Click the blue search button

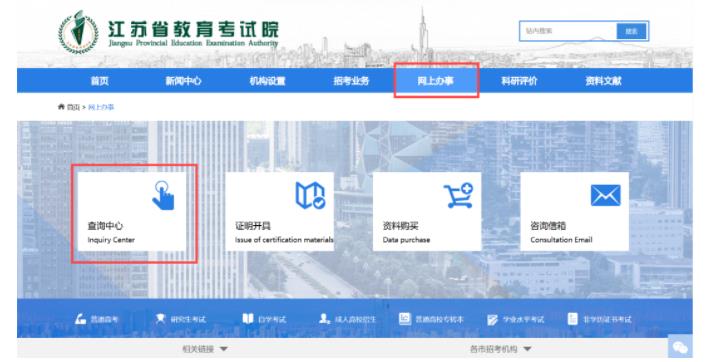(632, 31)
